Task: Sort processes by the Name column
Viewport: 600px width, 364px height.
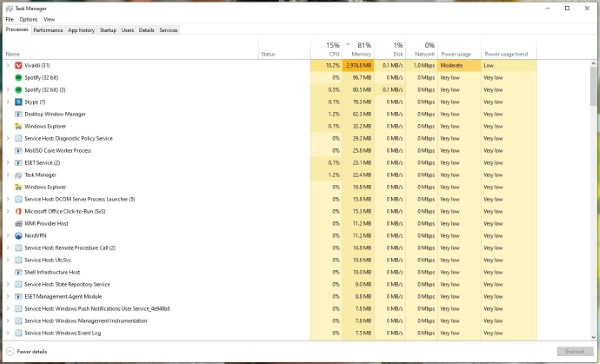Action: click(x=131, y=50)
